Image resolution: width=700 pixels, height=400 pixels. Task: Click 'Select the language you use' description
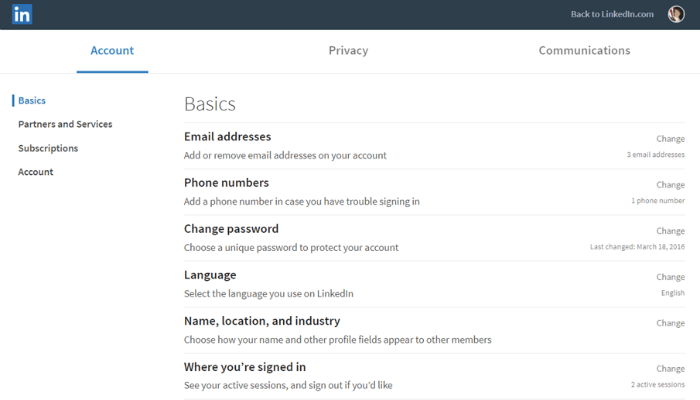pyautogui.click(x=269, y=293)
